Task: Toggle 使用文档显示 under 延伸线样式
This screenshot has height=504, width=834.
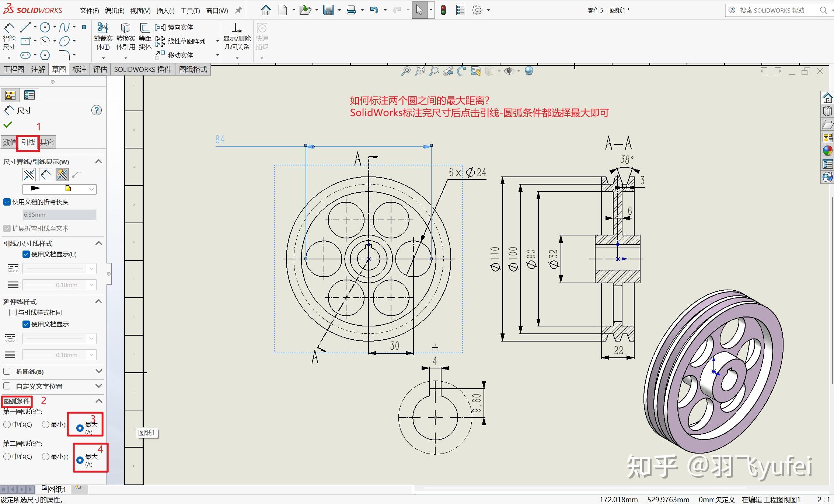Action: 26,324
